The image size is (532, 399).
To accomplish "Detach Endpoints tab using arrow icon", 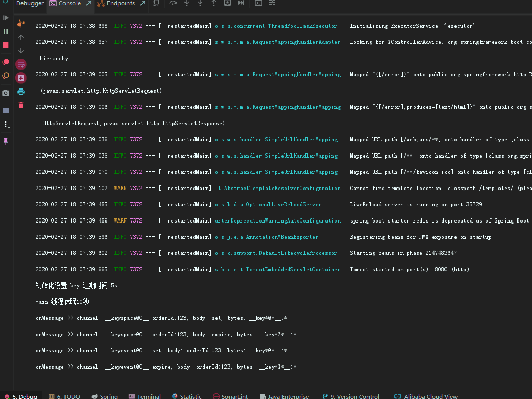I will click(143, 3).
